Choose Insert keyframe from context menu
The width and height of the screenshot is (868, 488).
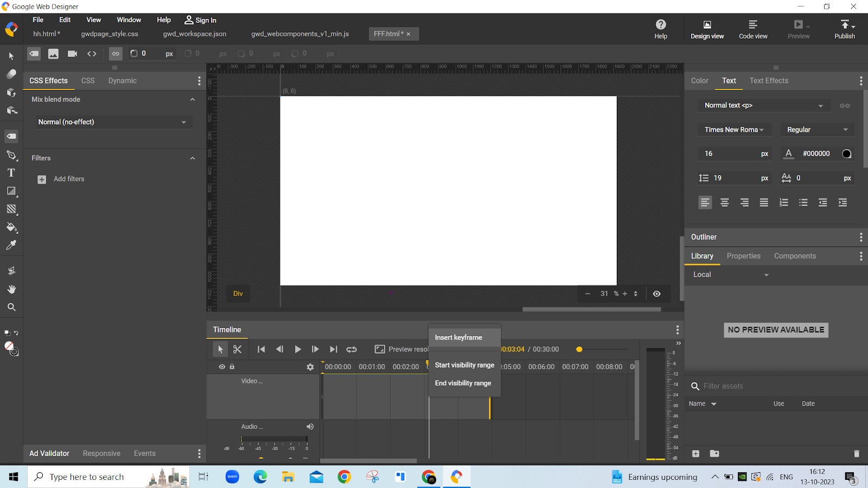[458, 338]
